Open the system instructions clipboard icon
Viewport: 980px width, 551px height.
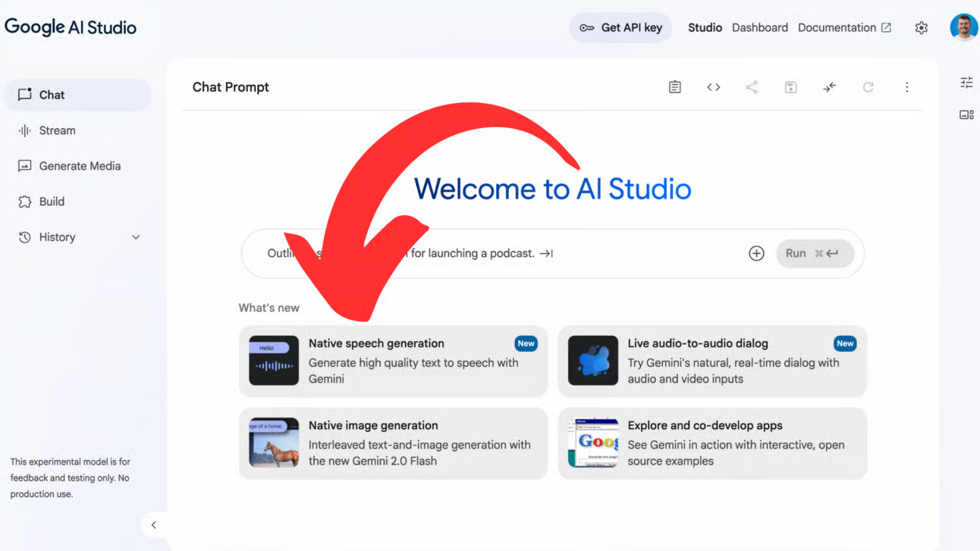click(x=674, y=87)
